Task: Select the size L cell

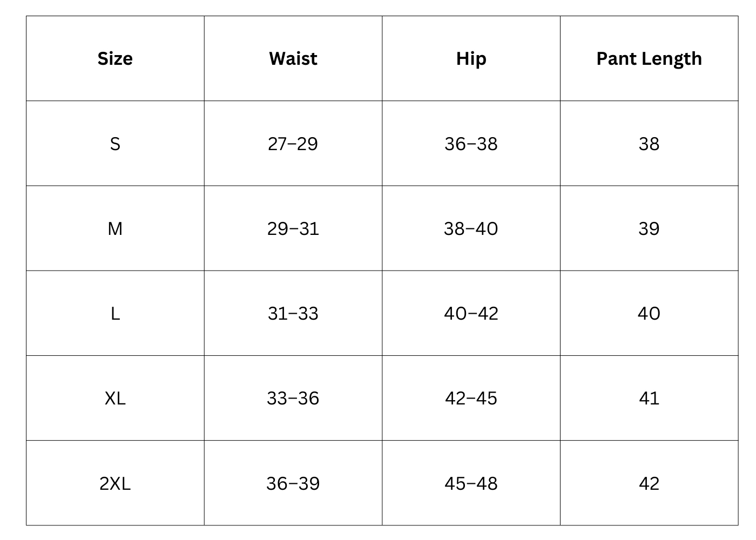Action: 115,313
